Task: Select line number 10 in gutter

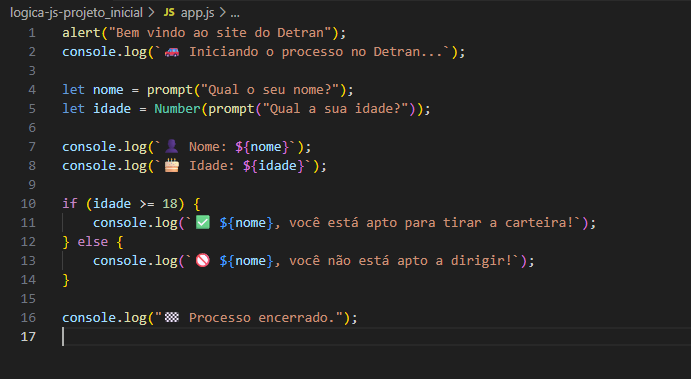Action: tap(28, 204)
